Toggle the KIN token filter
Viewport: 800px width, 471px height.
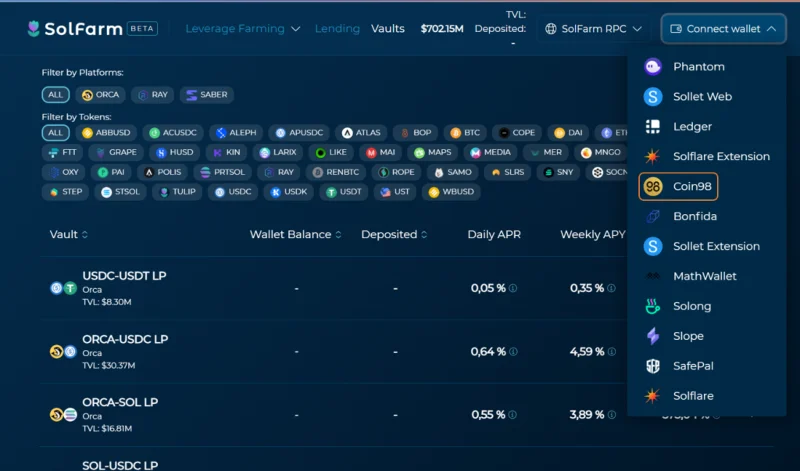point(227,152)
